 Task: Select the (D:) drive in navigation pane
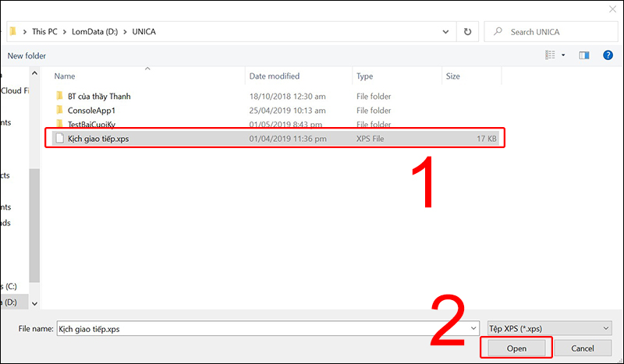tap(14, 302)
